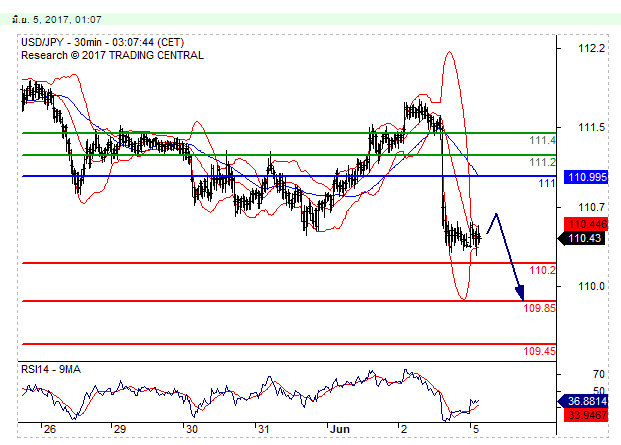The width and height of the screenshot is (621, 445).
Task: Click the '30' date axis label
Action: click(x=191, y=429)
